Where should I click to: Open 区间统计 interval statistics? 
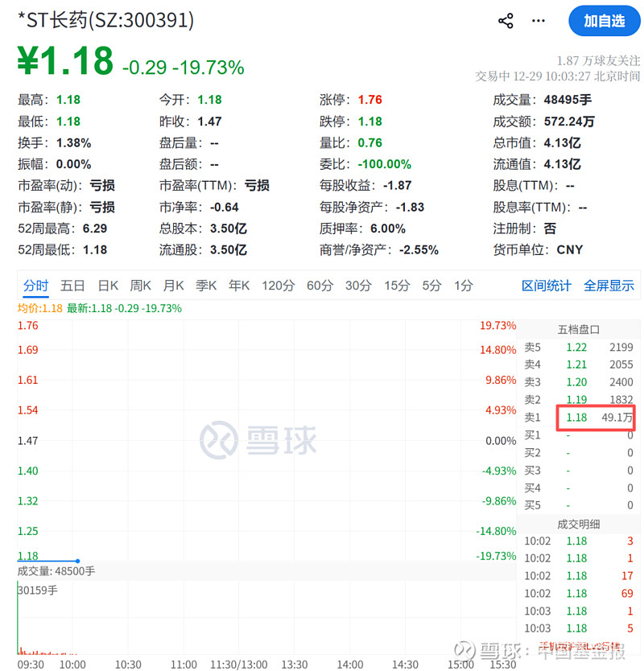pyautogui.click(x=547, y=285)
